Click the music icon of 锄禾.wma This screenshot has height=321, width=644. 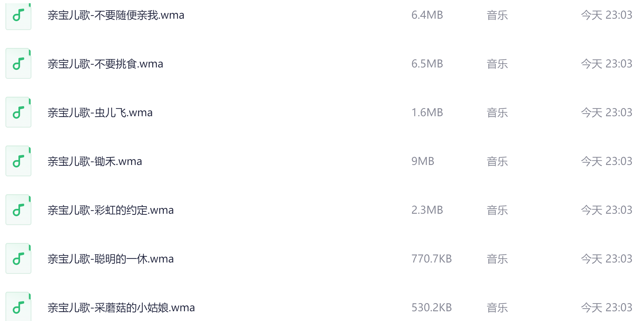(x=18, y=161)
